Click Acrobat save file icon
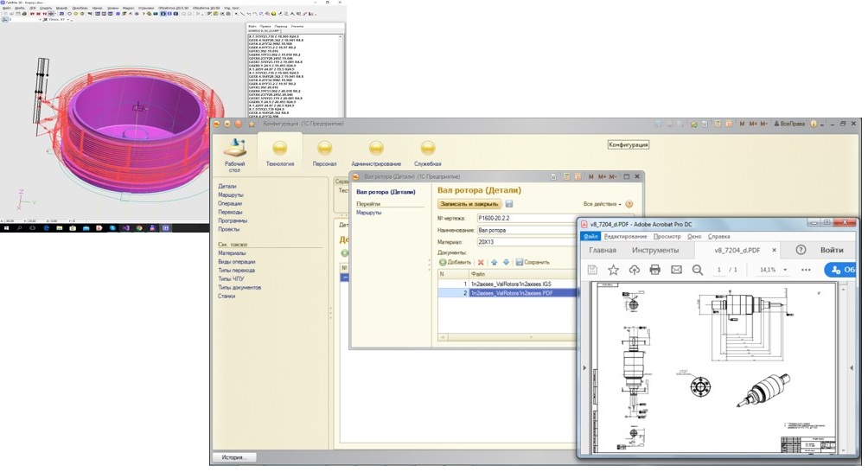 592,270
